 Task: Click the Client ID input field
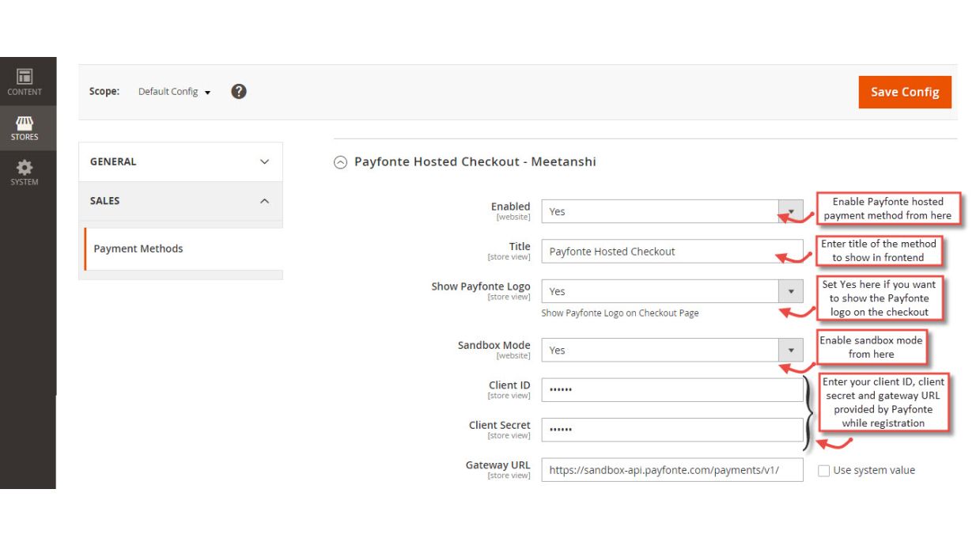672,390
